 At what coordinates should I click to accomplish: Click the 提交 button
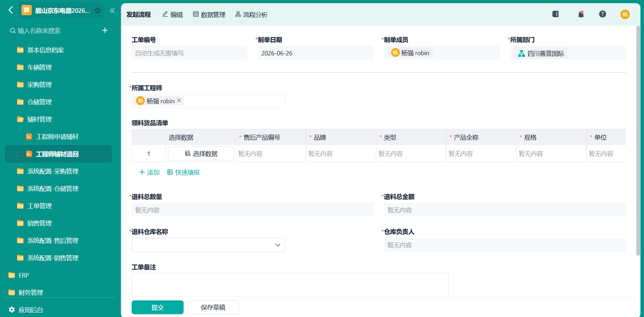click(x=158, y=307)
